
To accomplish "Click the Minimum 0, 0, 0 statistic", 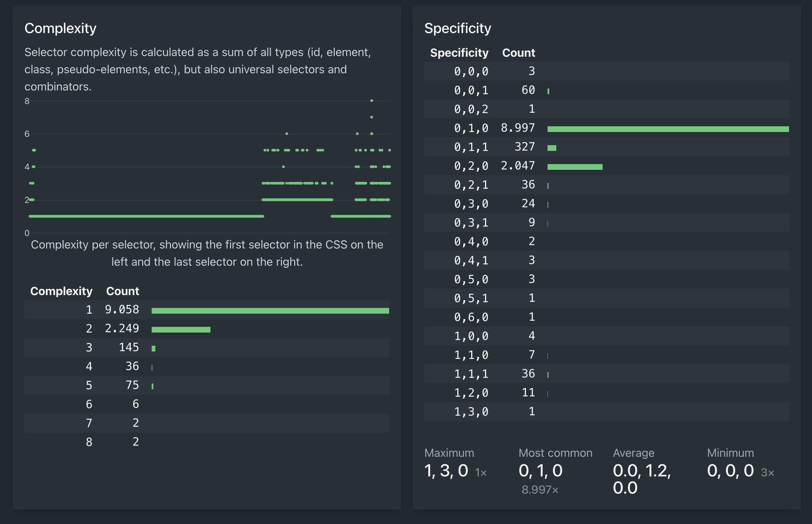I will pos(730,471).
